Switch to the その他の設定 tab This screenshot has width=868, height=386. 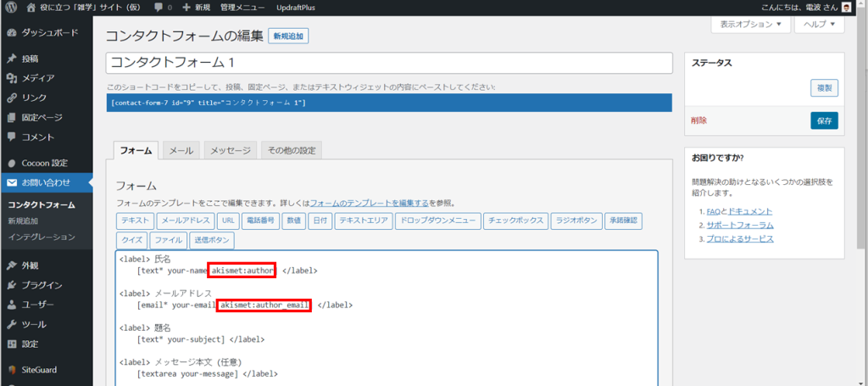292,151
